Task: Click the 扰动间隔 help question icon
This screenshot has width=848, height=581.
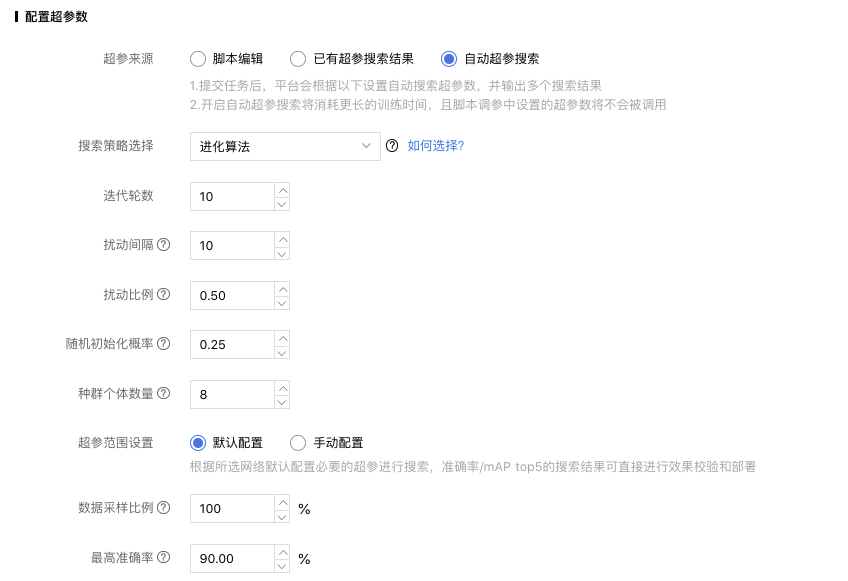Action: pos(164,245)
